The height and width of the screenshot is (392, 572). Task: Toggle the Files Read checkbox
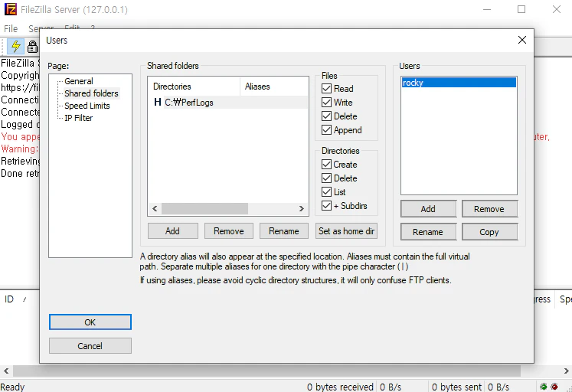click(x=326, y=89)
